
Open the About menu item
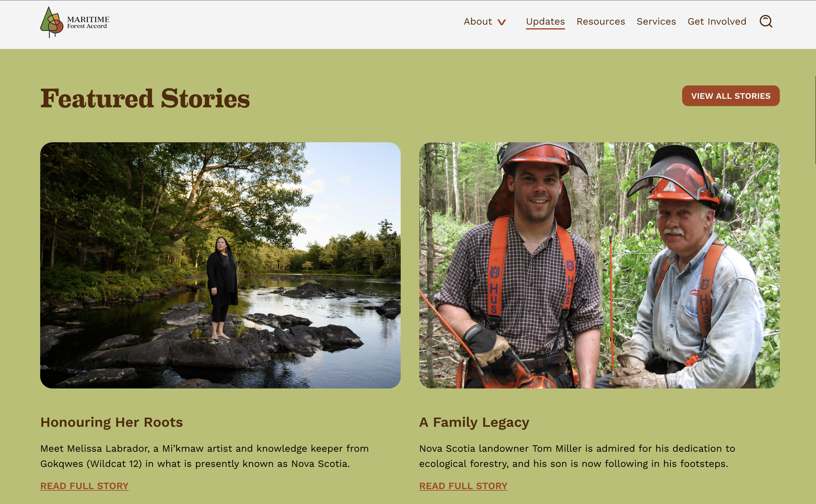coord(478,21)
